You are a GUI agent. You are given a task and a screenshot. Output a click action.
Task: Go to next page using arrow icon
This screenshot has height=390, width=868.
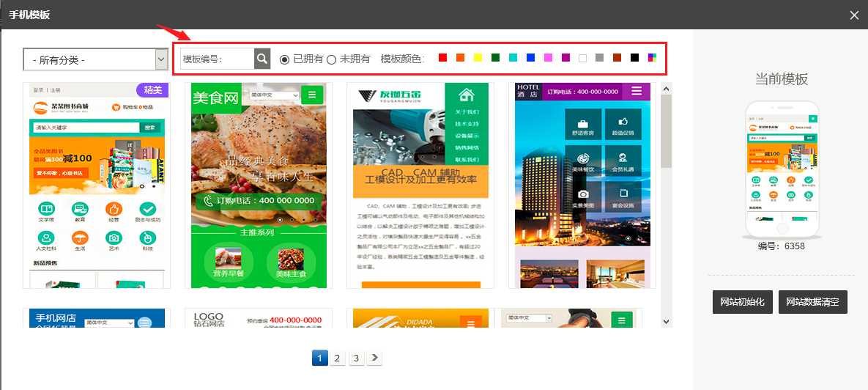pos(374,358)
